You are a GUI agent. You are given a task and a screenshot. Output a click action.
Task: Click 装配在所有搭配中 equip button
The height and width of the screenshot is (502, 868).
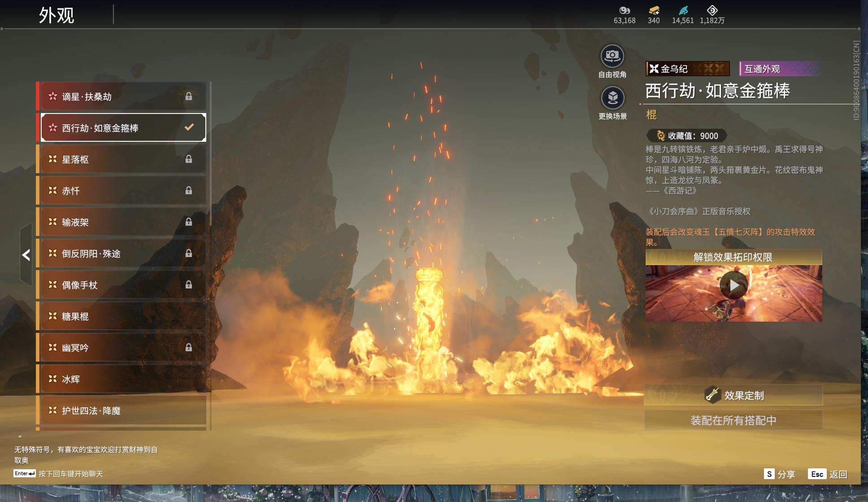[733, 420]
